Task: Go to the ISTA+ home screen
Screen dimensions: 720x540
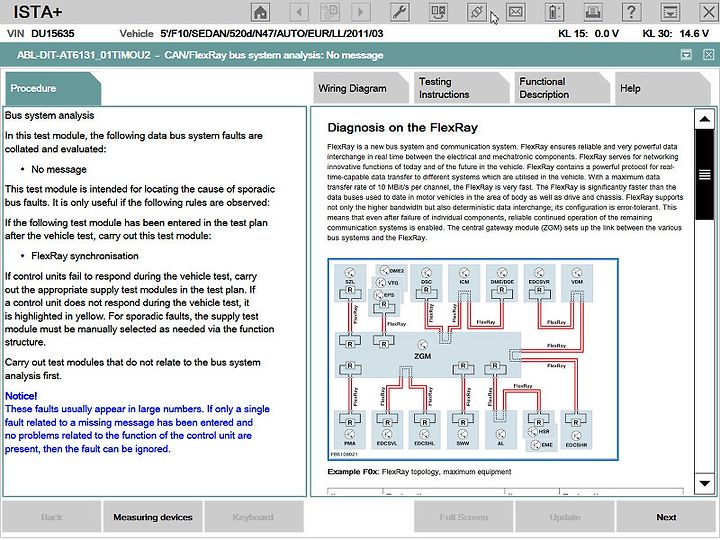Action: coord(260,12)
